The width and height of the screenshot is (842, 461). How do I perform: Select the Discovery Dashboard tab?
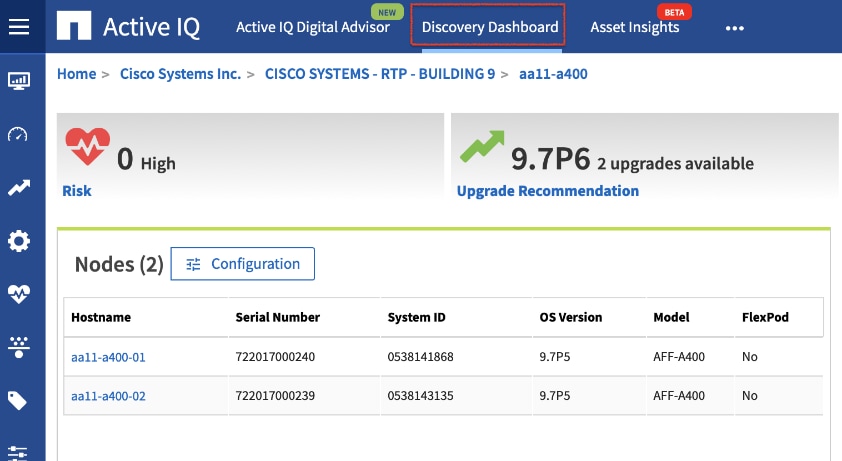(x=490, y=27)
